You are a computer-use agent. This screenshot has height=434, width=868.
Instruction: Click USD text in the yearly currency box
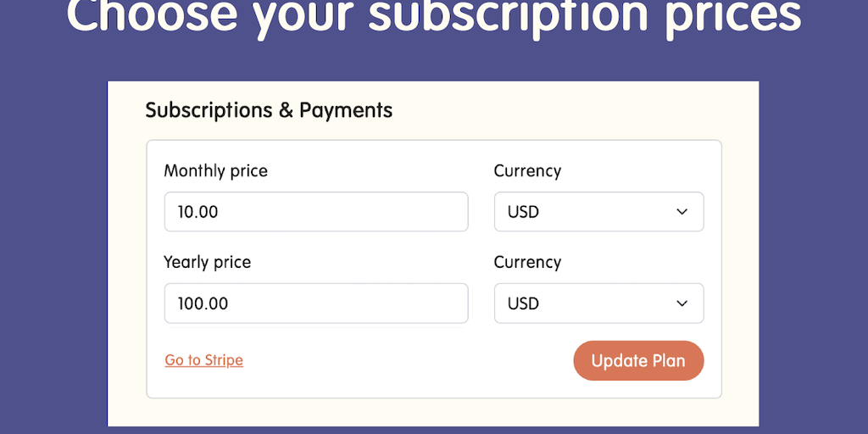coord(523,303)
